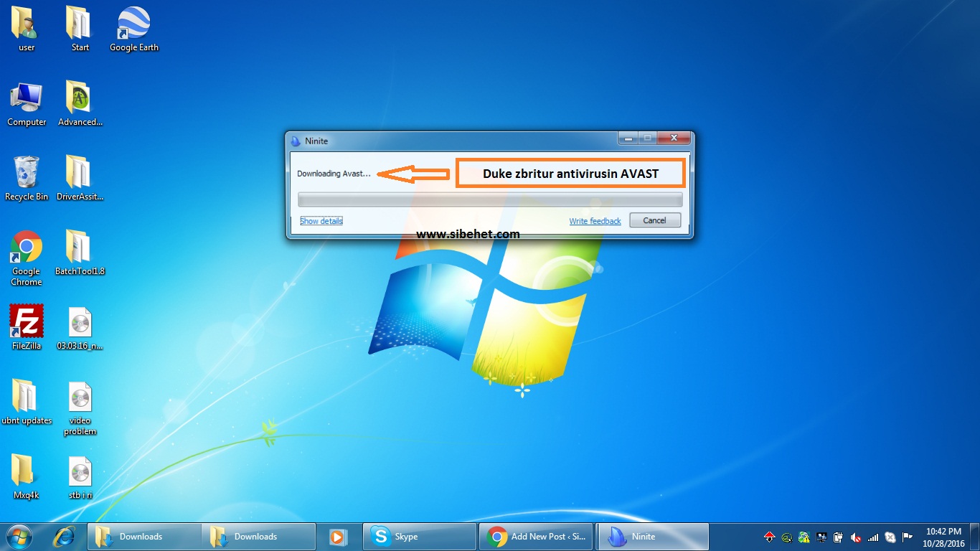Select the 03.03.16_n... disc image file
This screenshot has width=980, height=551.
[80, 328]
